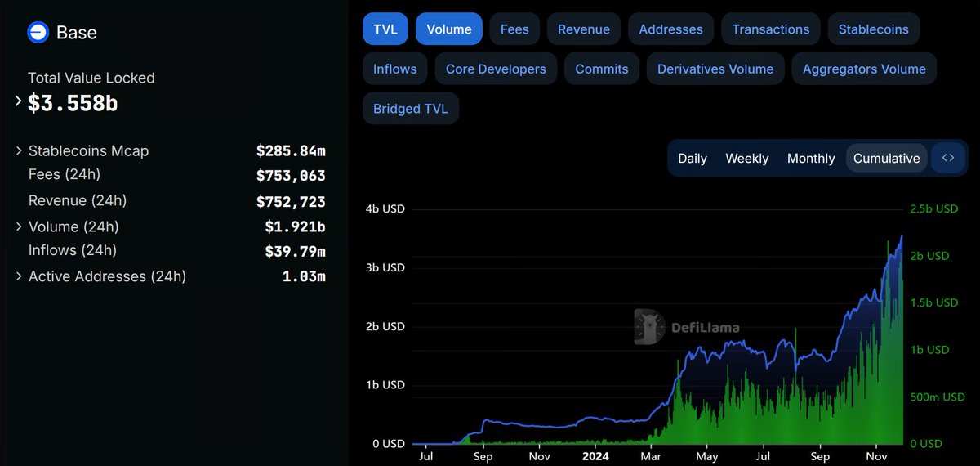Switch chart grouping to Monthly
The height and width of the screenshot is (466, 980).
pyautogui.click(x=811, y=158)
